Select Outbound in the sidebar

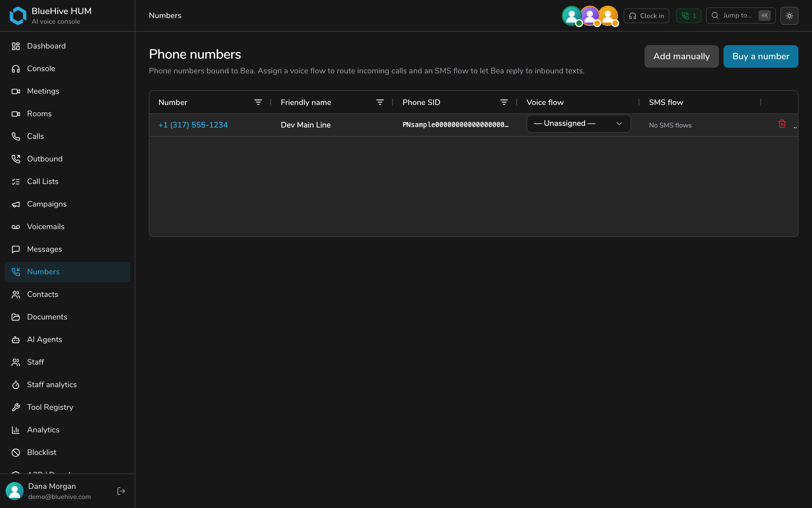pos(67,159)
